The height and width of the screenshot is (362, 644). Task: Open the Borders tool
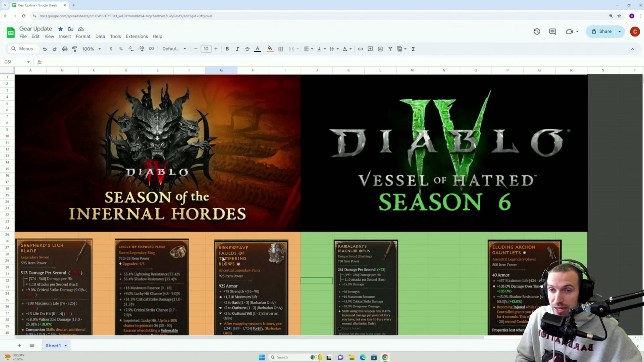(281, 49)
